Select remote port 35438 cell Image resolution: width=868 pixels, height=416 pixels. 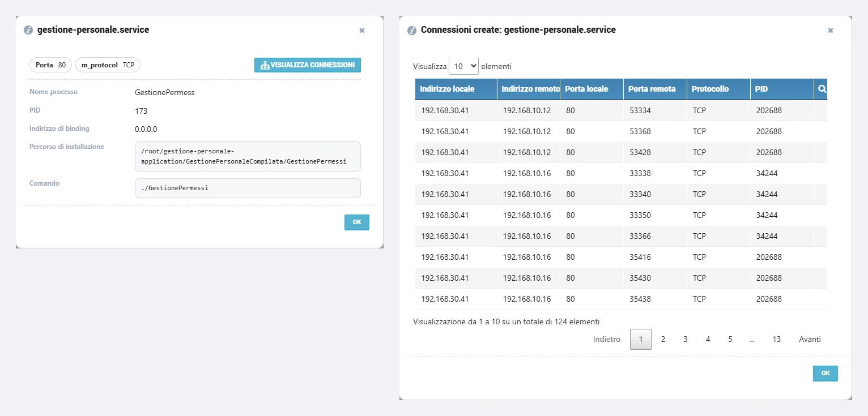point(656,299)
